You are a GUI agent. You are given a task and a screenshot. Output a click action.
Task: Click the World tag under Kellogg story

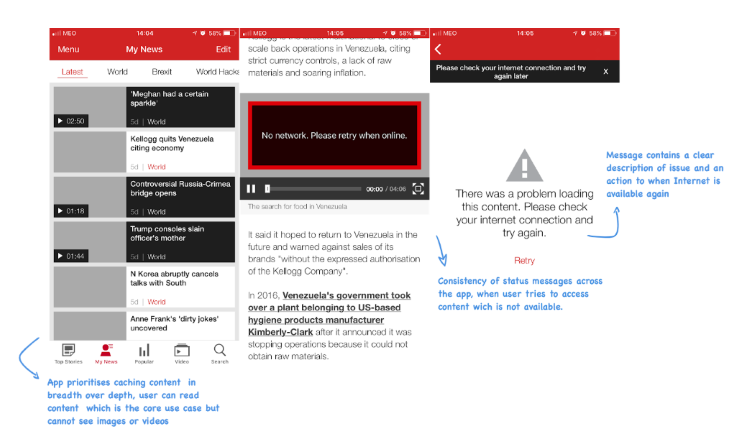156,167
